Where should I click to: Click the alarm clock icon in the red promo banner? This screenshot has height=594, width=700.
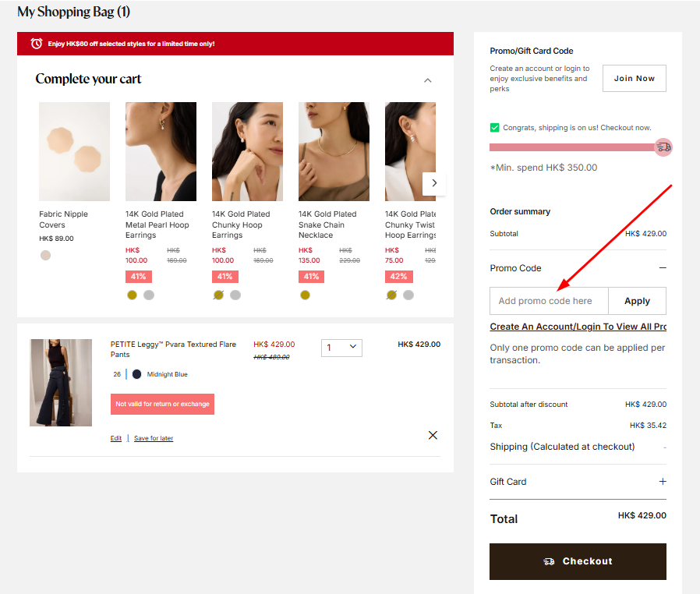point(36,44)
